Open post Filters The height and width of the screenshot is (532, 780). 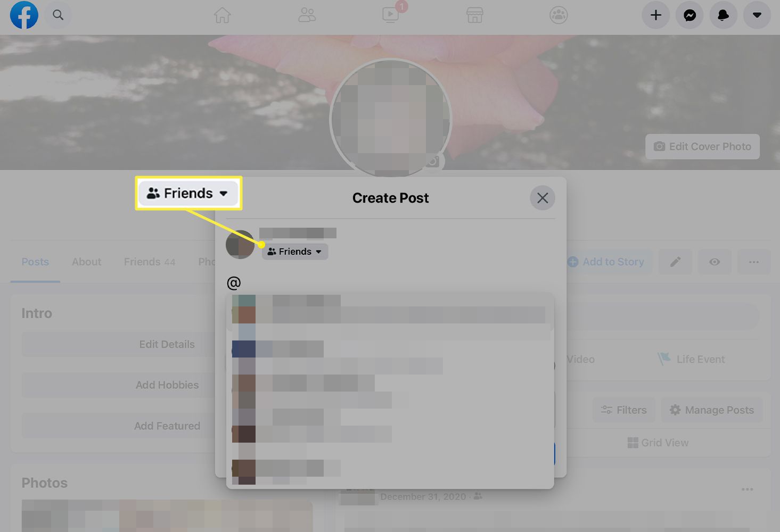pos(623,410)
